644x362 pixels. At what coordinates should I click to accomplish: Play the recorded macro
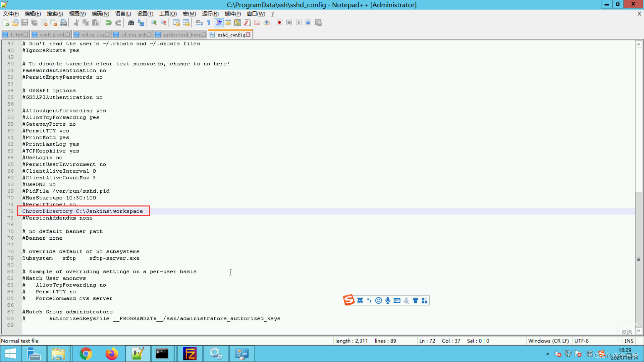(x=299, y=22)
